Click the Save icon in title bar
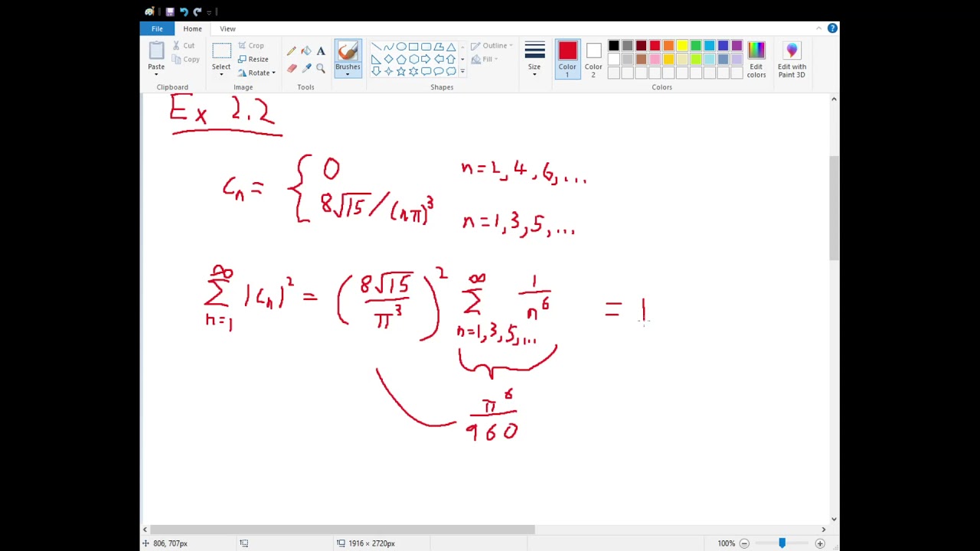Viewport: 980px width, 551px height. click(x=170, y=11)
